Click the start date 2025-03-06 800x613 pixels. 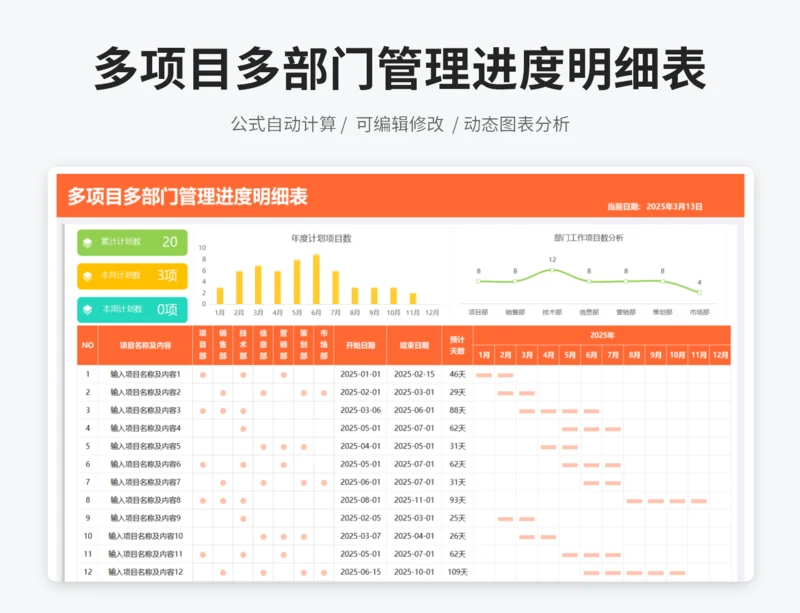click(360, 410)
